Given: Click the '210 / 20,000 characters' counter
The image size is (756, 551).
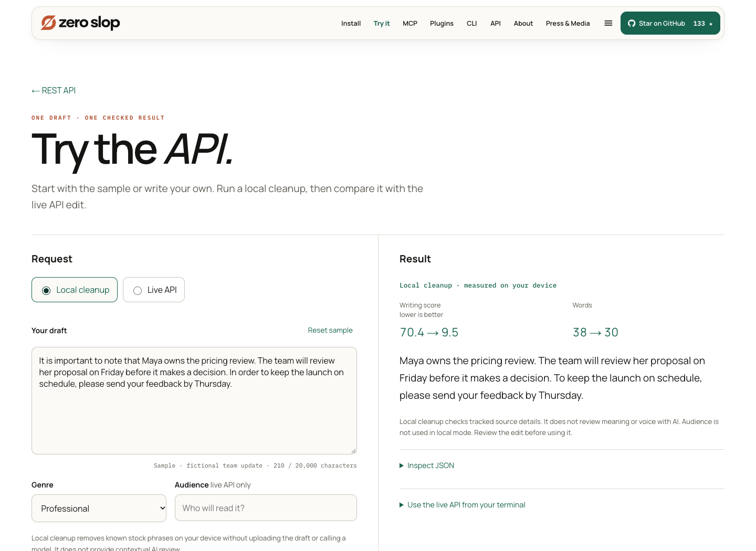Looking at the screenshot, I should (315, 465).
